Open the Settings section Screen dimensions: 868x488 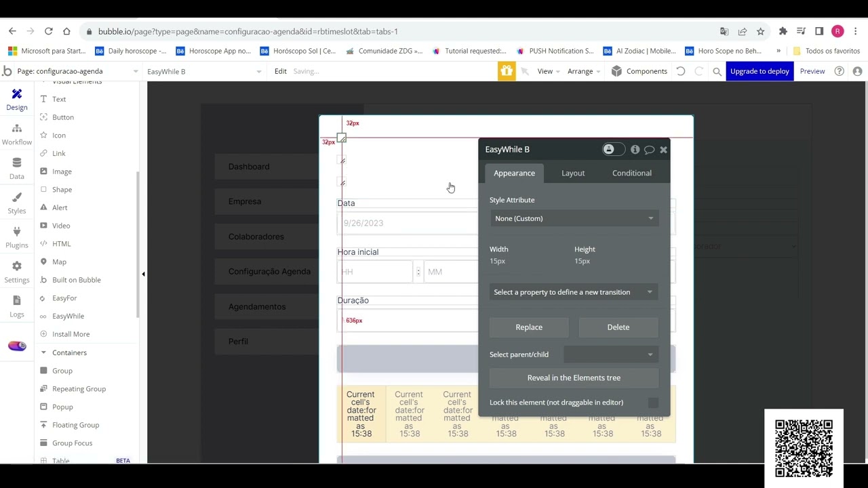click(x=17, y=272)
